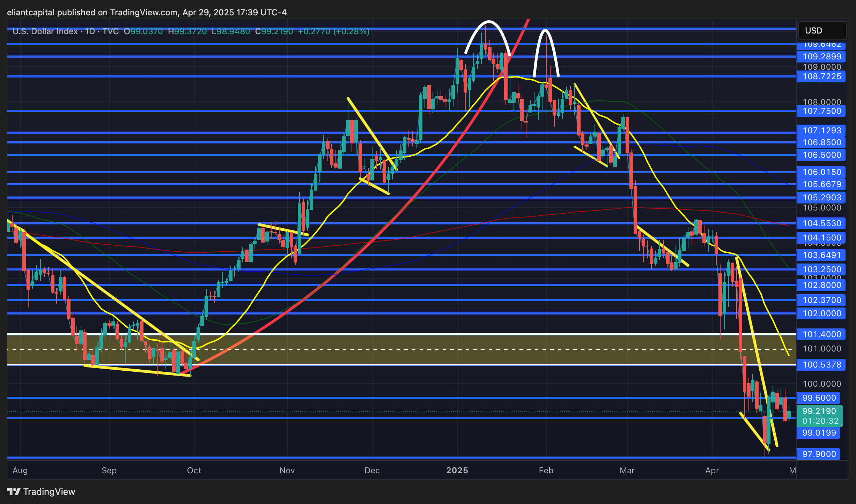Click the Aug label on time axis
The height and width of the screenshot is (504, 856).
(20, 470)
